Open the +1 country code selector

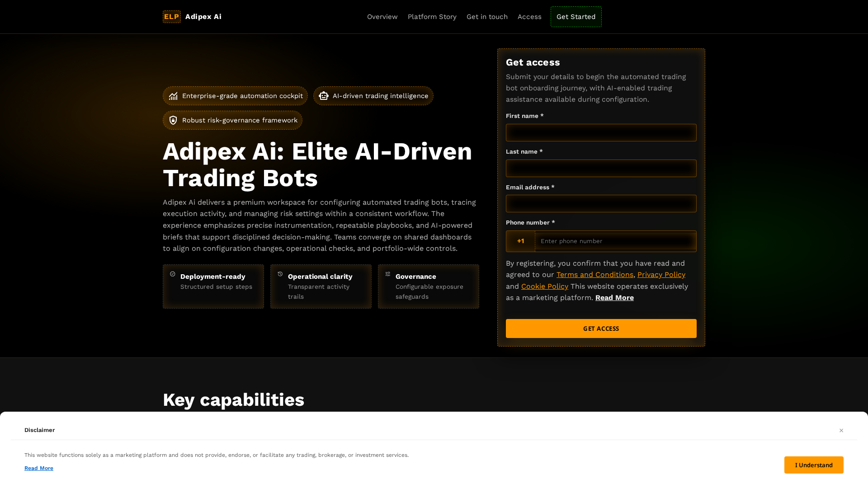pyautogui.click(x=520, y=241)
